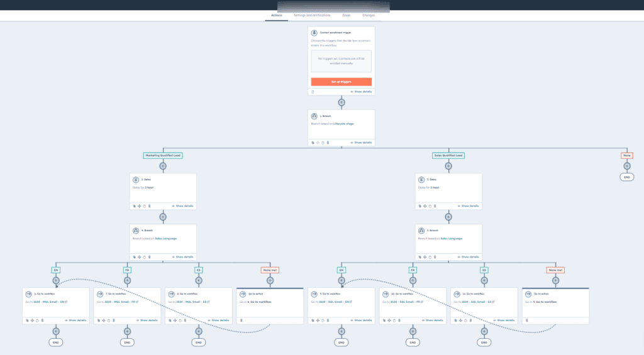This screenshot has height=355, width=644.
Task: Show details of 5. Branch card
Action: [x=468, y=257]
